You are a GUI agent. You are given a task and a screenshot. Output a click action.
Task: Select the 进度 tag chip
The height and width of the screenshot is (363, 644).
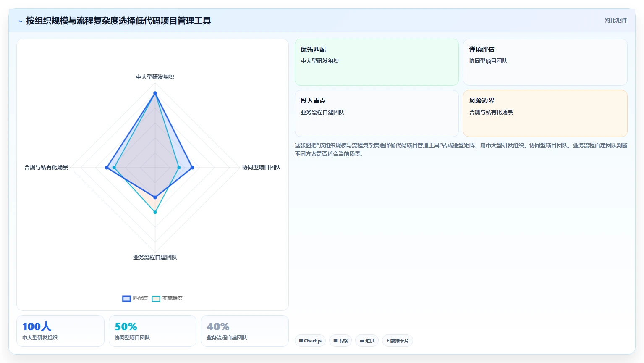[367, 341]
